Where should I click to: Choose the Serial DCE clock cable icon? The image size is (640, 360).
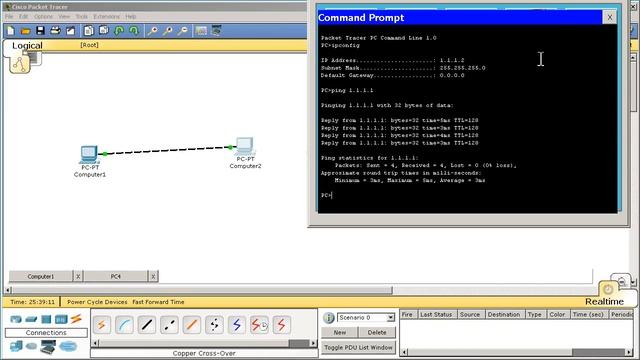259,325
